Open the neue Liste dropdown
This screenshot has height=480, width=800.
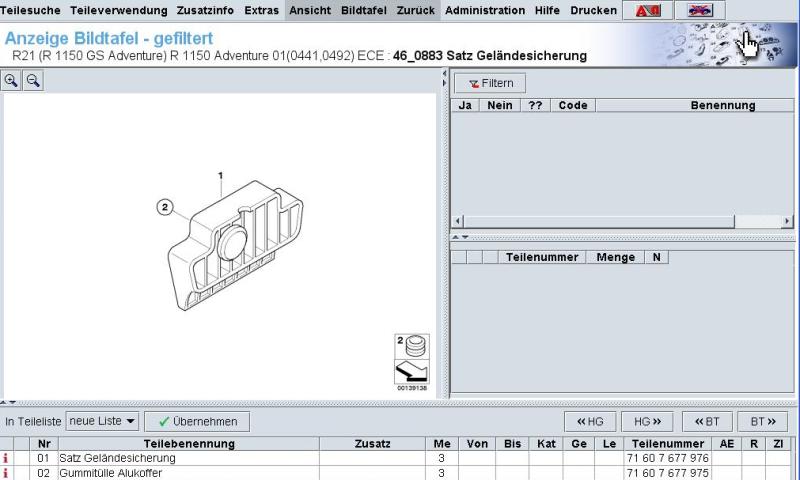coord(103,421)
